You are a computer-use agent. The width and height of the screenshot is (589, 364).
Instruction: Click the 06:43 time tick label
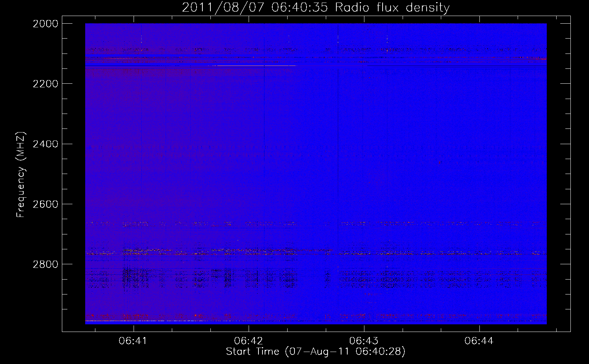pos(364,341)
